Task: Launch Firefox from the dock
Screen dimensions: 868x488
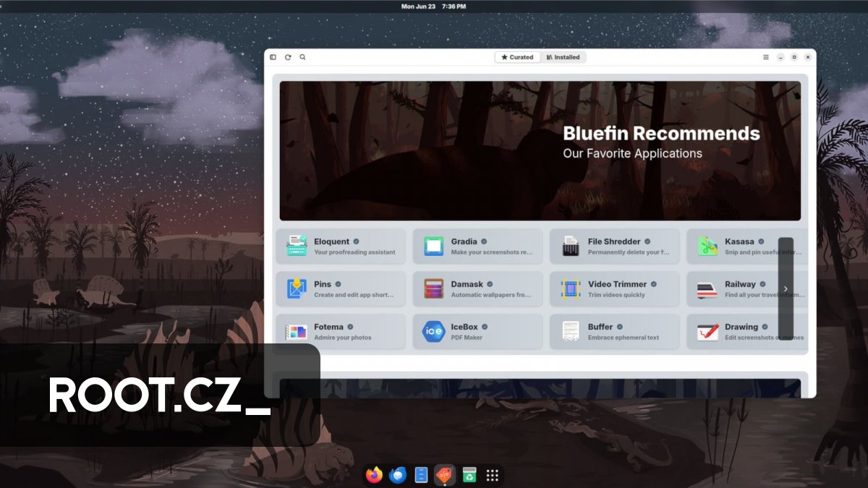Action: [373, 476]
